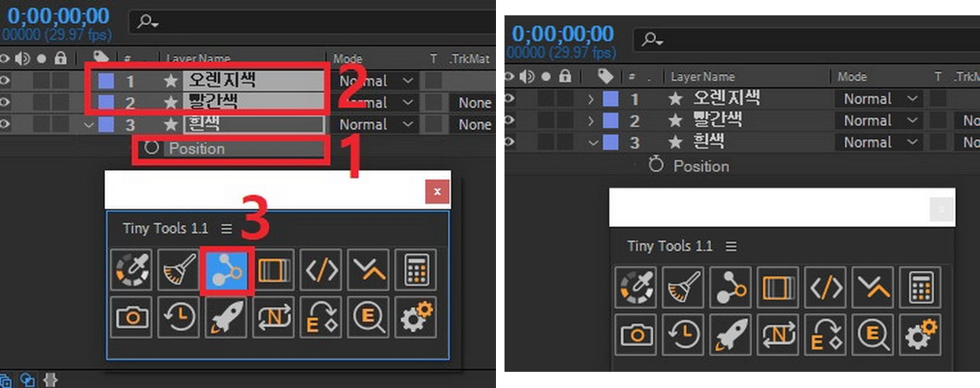This screenshot has height=388, width=980.
Task: Click the rocket icon in left Tiny Tools panel
Action: [226, 316]
